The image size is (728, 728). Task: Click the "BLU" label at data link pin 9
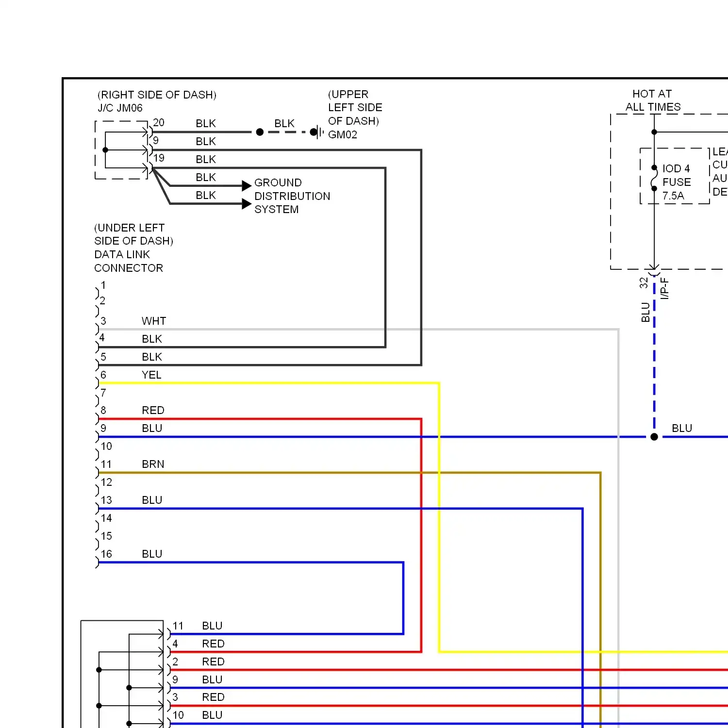click(x=152, y=428)
